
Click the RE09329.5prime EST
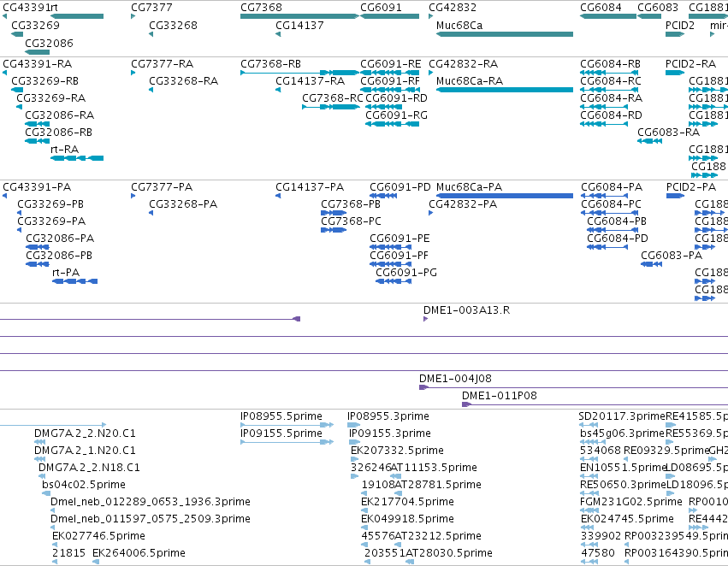pos(626,459)
